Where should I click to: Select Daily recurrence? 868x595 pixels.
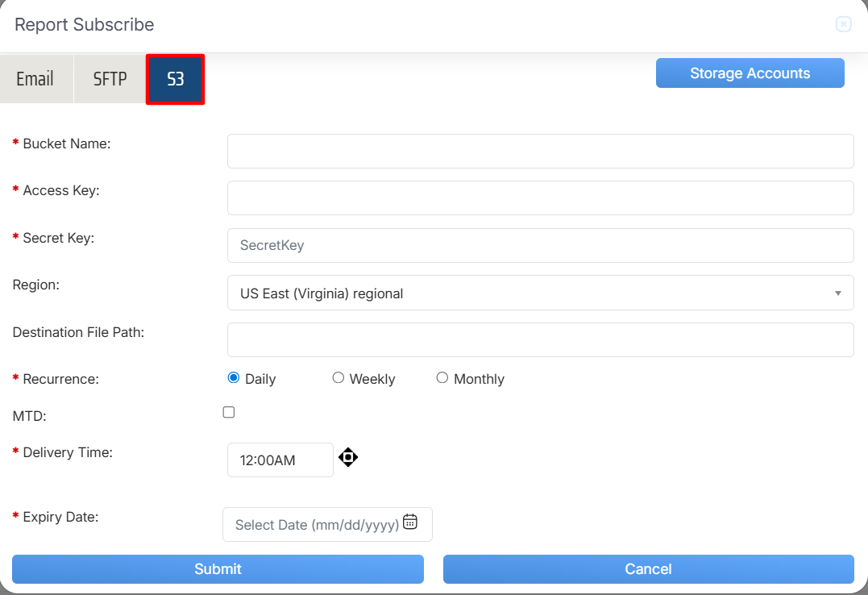tap(234, 378)
